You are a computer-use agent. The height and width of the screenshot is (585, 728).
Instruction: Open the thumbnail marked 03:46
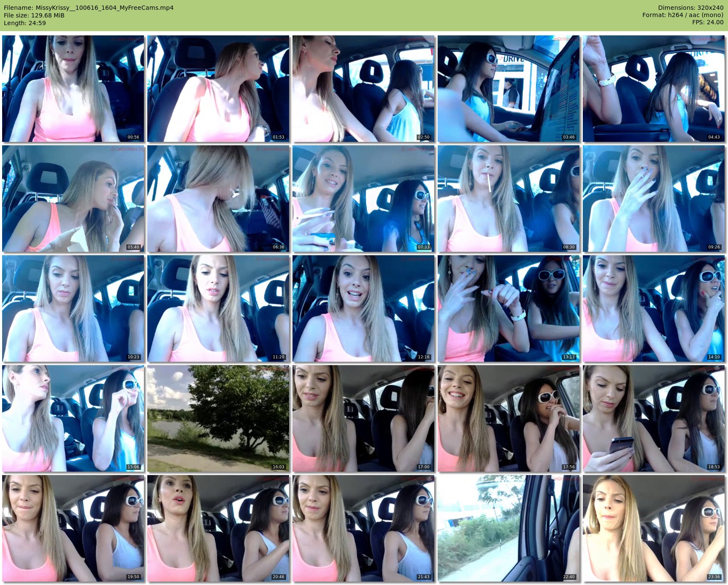click(x=508, y=89)
